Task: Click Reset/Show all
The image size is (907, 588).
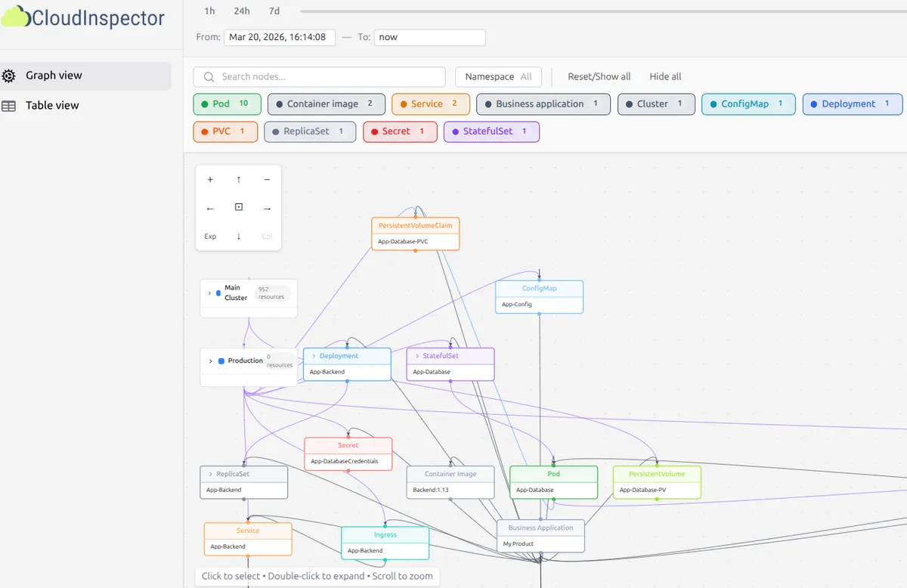Action: point(599,76)
